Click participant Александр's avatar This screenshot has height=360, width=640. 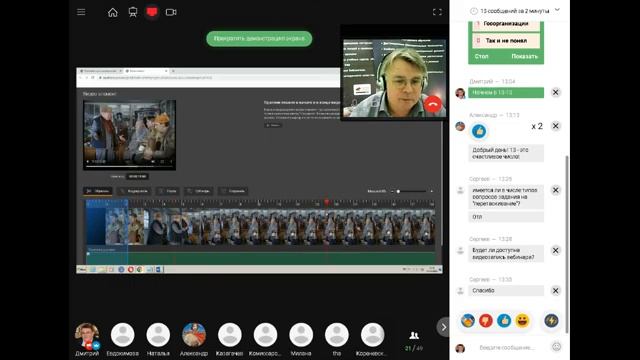194,335
